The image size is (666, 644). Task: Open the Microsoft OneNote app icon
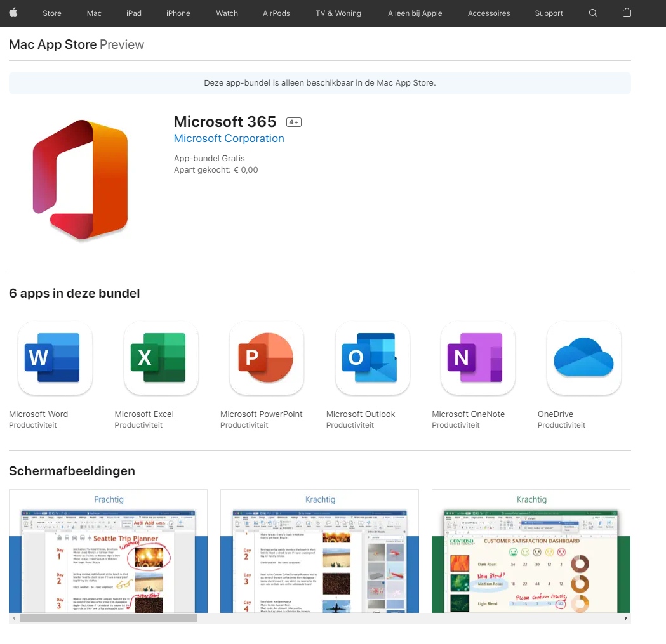click(478, 358)
